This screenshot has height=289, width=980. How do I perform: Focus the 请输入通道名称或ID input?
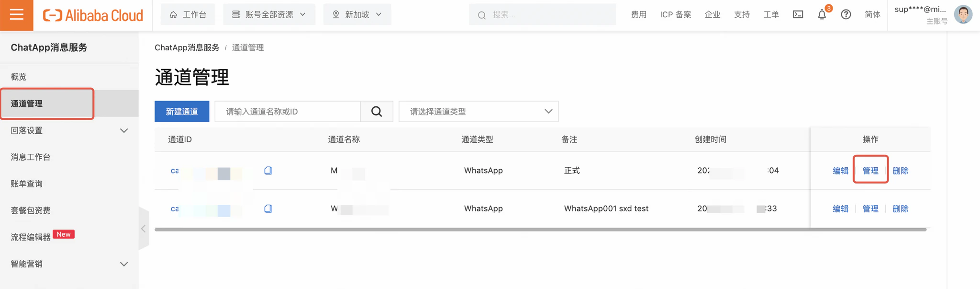pos(288,111)
